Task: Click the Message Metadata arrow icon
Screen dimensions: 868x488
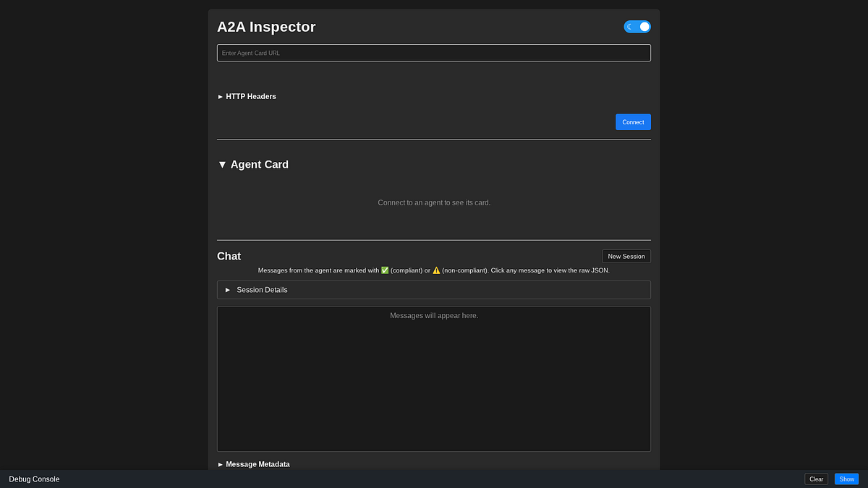Action: (x=220, y=464)
